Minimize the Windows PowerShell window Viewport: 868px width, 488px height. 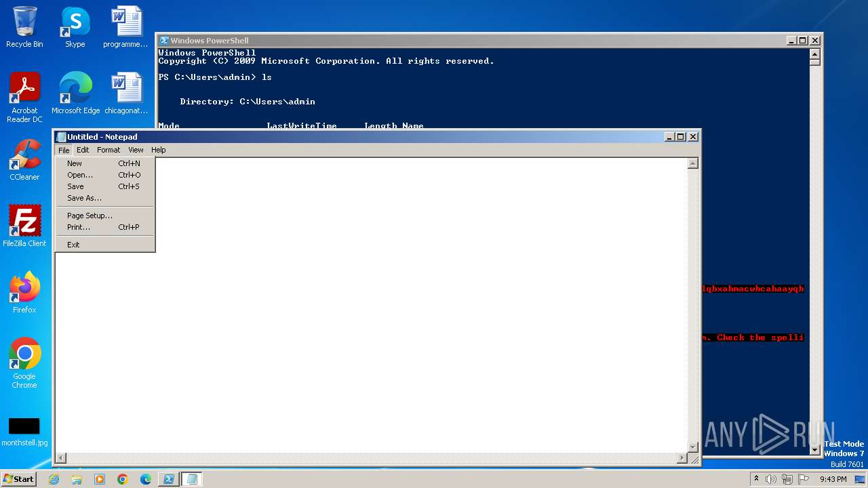tap(791, 41)
